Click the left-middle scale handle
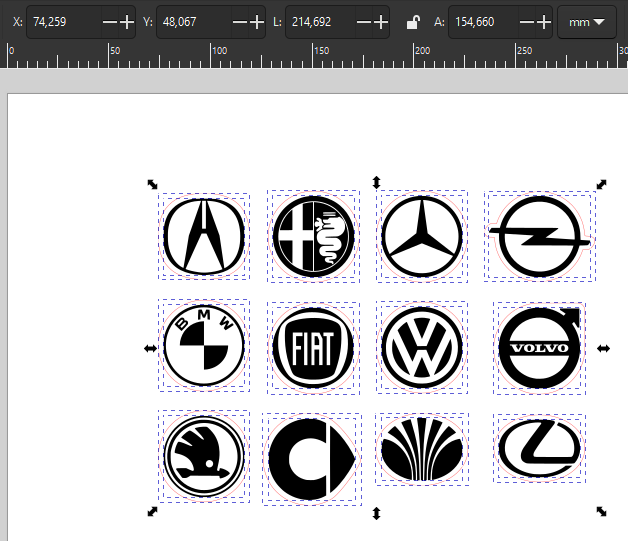Image resolution: width=628 pixels, height=541 pixels. [x=151, y=349]
